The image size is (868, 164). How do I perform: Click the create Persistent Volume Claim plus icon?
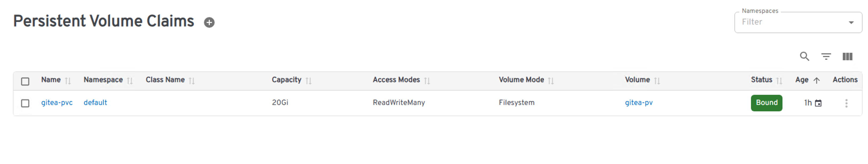pyautogui.click(x=209, y=23)
